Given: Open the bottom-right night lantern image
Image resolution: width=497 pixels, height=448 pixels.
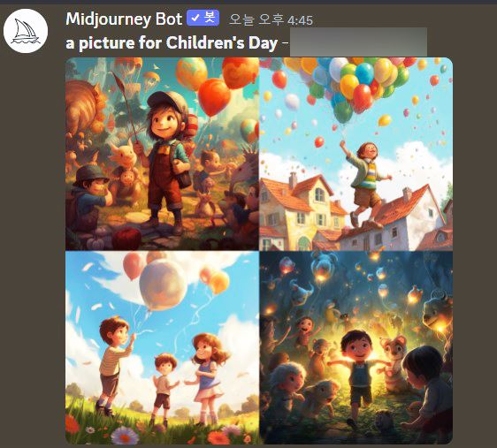Looking at the screenshot, I should click(x=356, y=347).
